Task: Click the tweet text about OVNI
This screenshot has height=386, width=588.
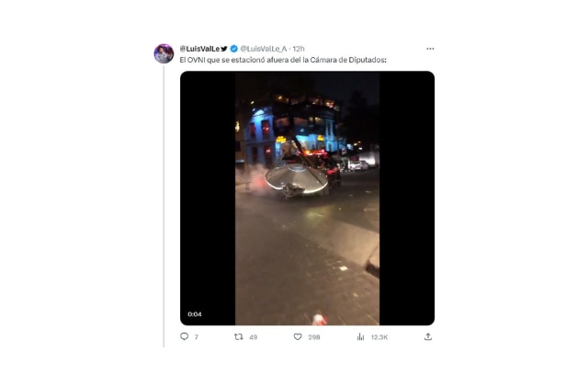Action: click(x=283, y=60)
